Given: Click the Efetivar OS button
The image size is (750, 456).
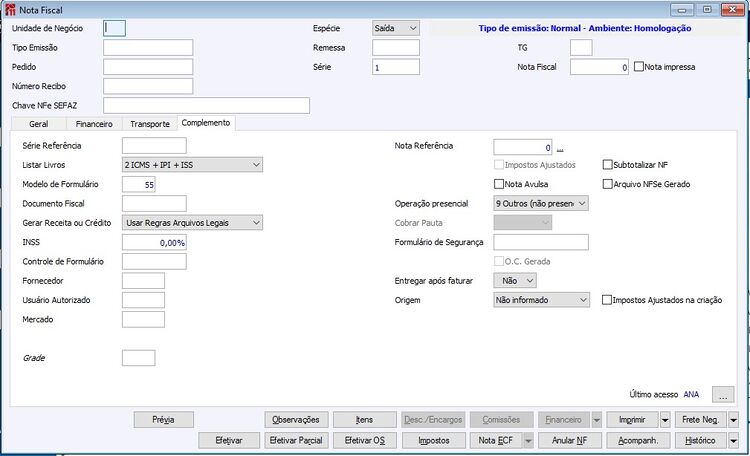Looking at the screenshot, I should [x=364, y=440].
